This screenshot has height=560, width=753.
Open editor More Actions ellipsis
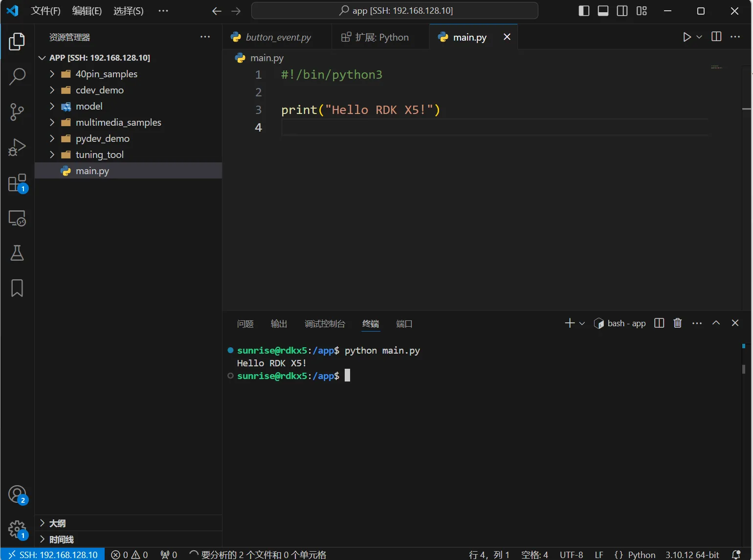coord(735,37)
